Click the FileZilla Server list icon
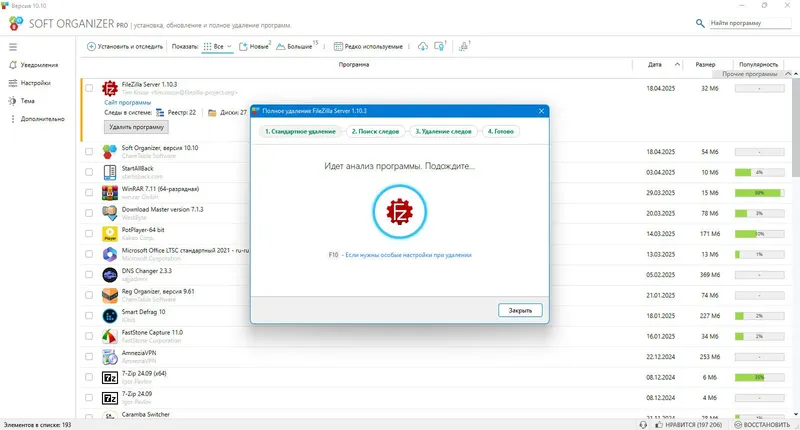This screenshot has height=430, width=800. click(x=110, y=88)
